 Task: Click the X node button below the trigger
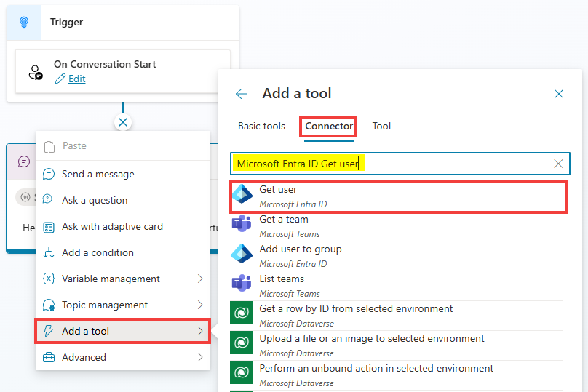(x=123, y=122)
